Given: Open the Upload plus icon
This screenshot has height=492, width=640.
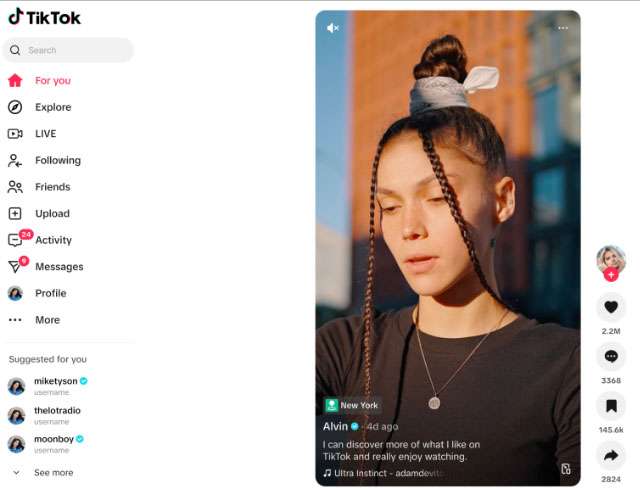Looking at the screenshot, I should (15, 213).
